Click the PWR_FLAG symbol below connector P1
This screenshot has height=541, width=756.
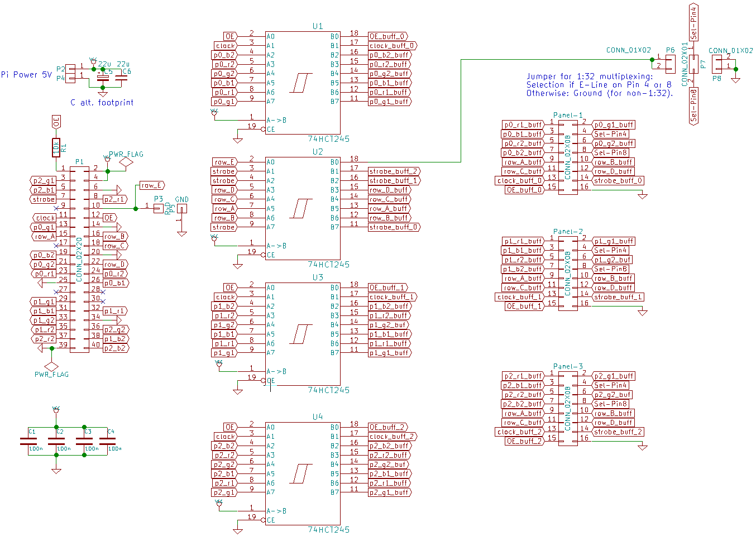52,367
